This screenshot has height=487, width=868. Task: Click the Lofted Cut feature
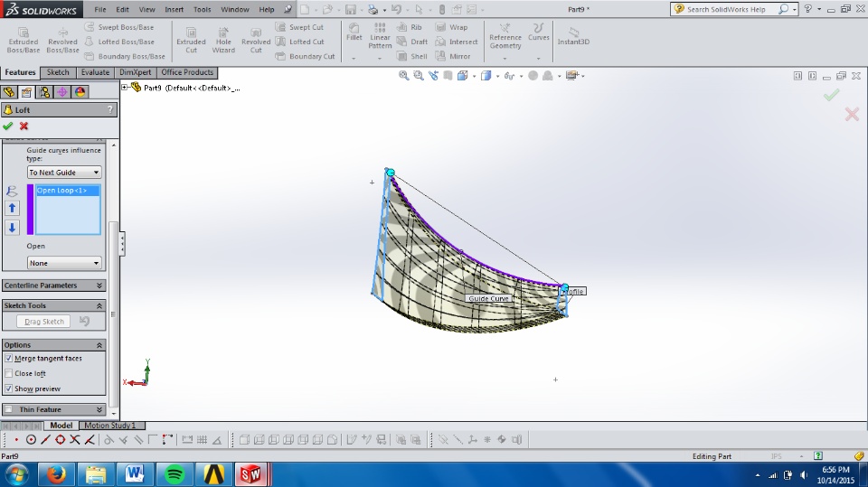[300, 42]
